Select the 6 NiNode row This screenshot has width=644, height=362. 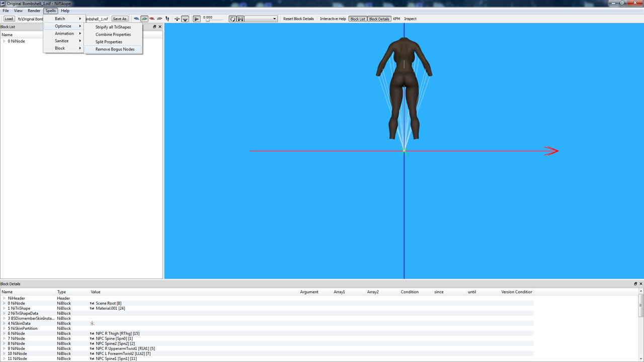267,333
